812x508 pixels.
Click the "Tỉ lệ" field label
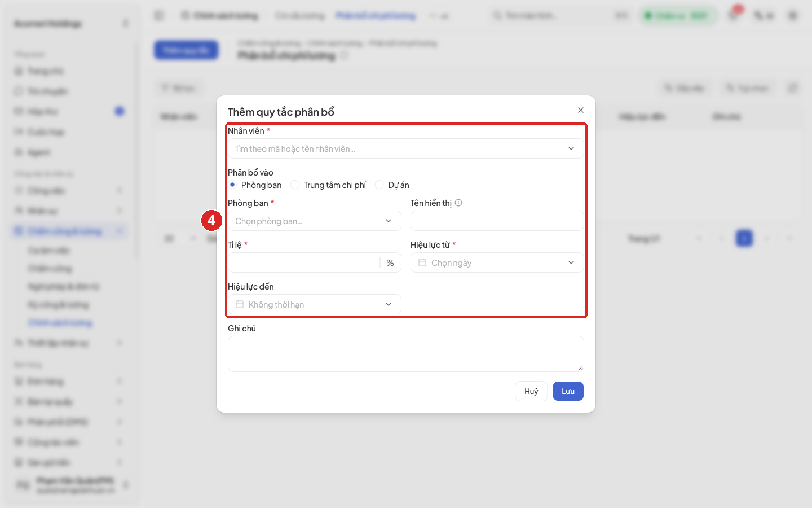(235, 245)
